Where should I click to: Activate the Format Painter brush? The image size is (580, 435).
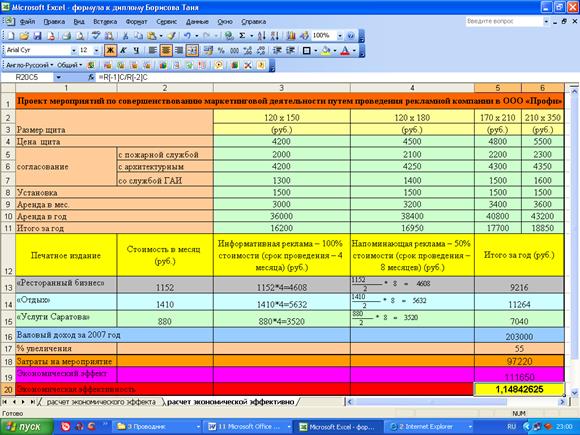171,36
